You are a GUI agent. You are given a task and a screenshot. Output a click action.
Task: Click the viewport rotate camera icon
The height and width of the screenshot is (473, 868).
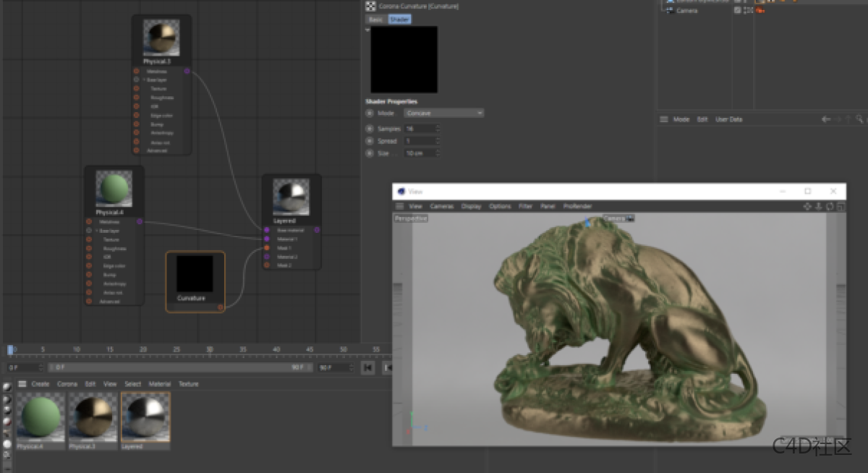pyautogui.click(x=830, y=206)
